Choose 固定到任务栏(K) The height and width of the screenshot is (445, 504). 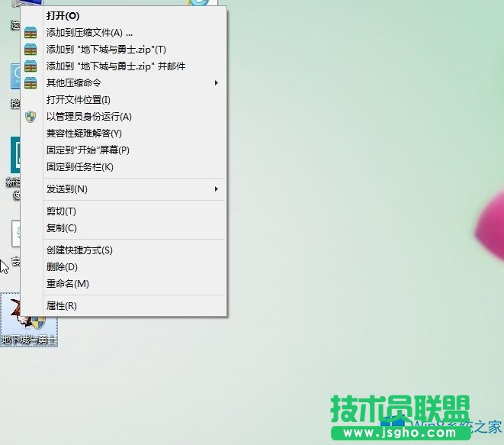point(79,166)
